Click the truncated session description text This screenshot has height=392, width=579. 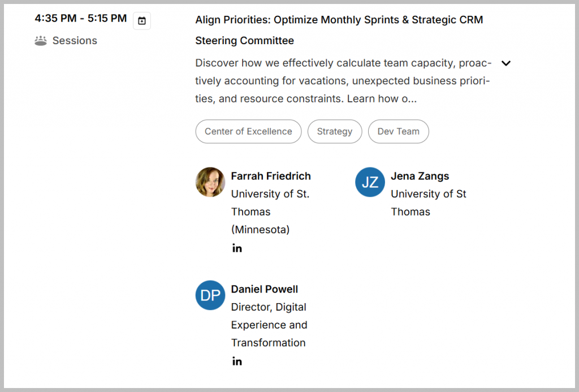click(x=343, y=81)
